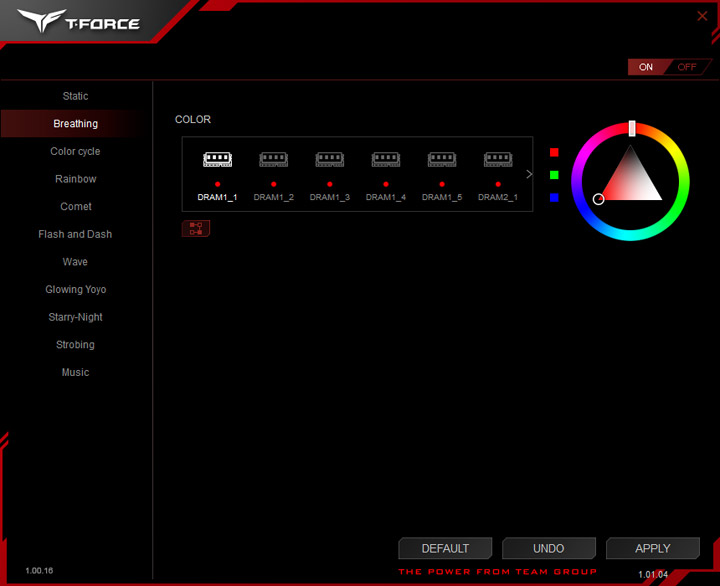Click the T-FORCE logo
This screenshot has width=720, height=586.
coord(79,21)
